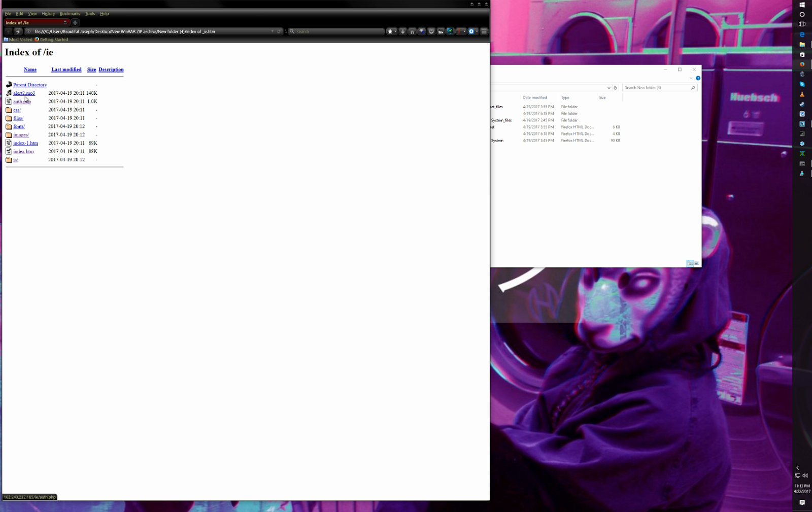This screenshot has width=812, height=512.
Task: Open the fonts/ folder link
Action: tap(19, 126)
